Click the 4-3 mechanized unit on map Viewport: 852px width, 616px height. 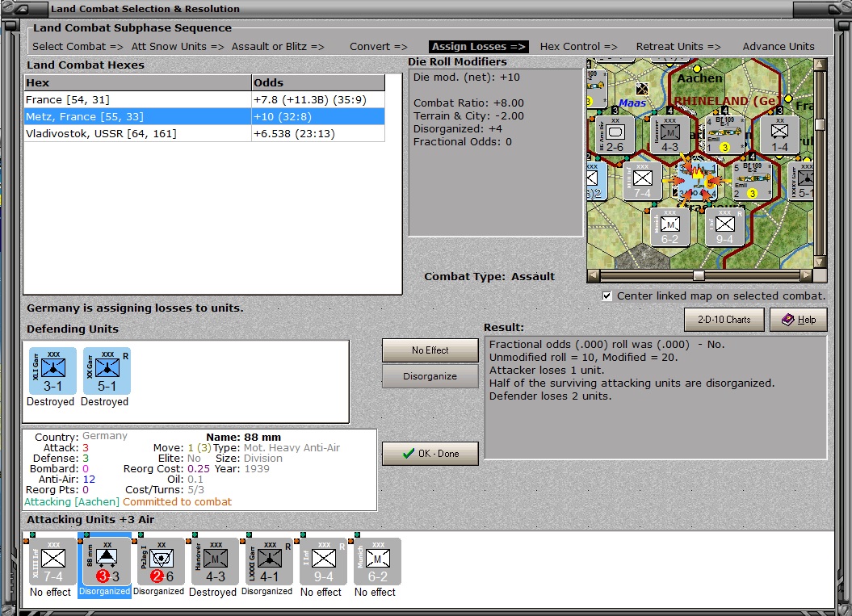pos(669,136)
